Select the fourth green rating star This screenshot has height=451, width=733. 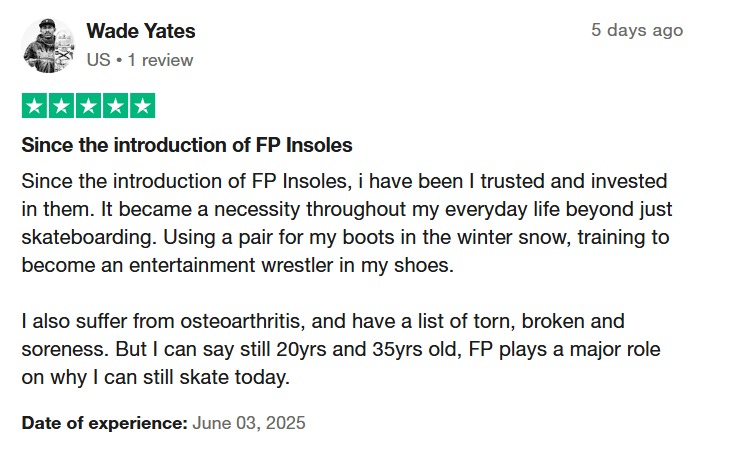(115, 106)
